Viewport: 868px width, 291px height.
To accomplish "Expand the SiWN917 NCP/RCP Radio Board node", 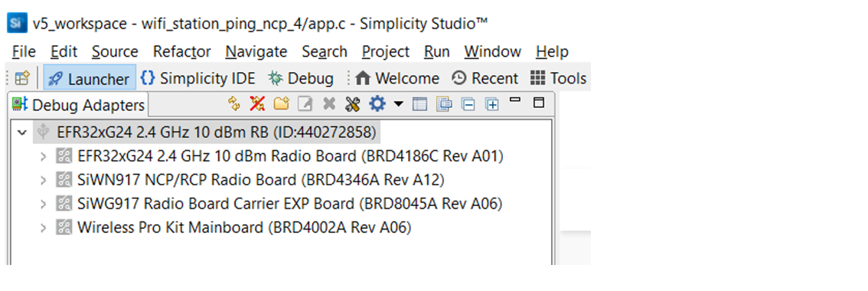I will [43, 180].
